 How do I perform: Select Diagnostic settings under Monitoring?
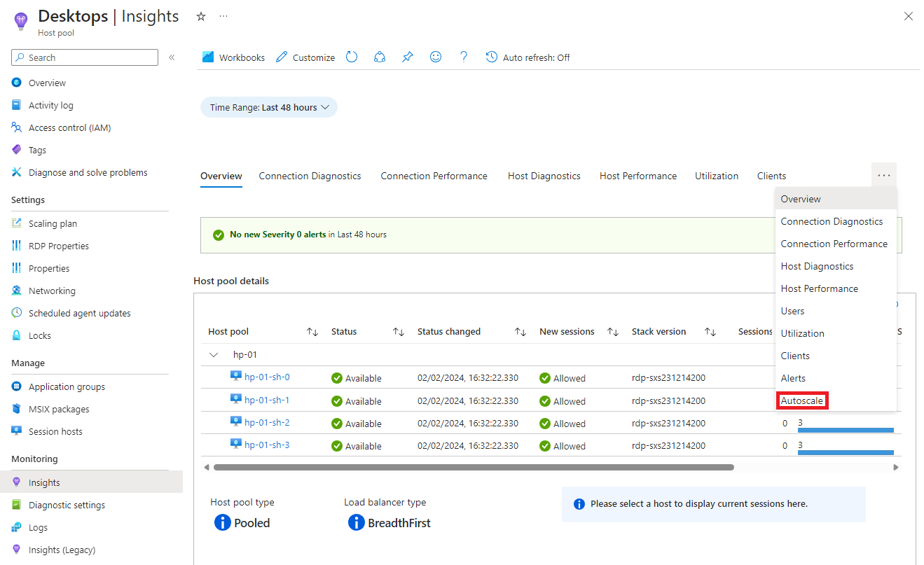click(67, 505)
